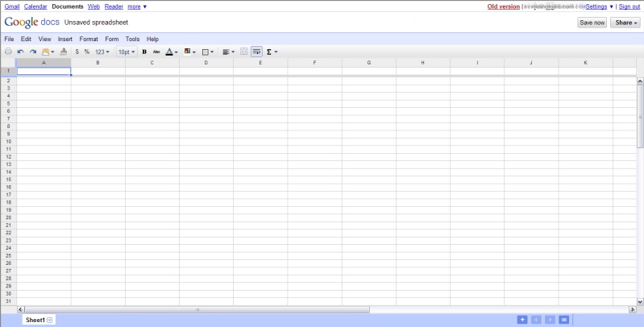Select cell A1

pos(44,71)
